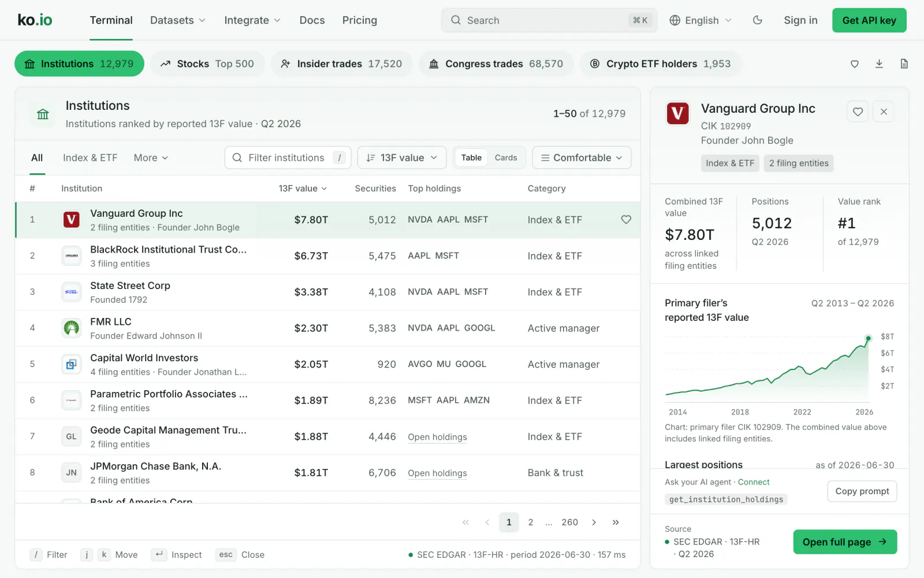This screenshot has width=924, height=578.
Task: Open the Datasets dropdown menu
Action: point(178,20)
